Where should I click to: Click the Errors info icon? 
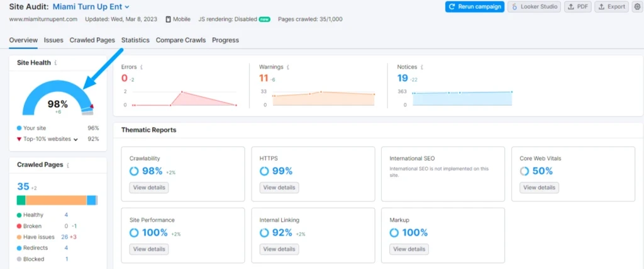coord(142,67)
